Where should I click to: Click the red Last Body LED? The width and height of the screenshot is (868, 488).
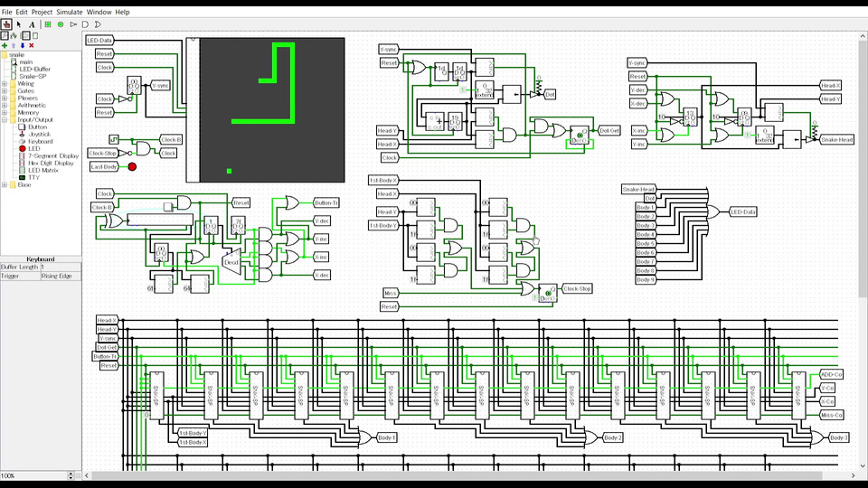(x=132, y=166)
